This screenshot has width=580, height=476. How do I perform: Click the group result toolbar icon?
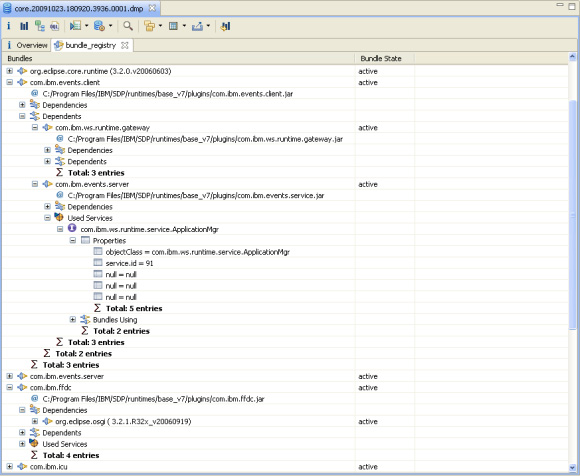(149, 26)
